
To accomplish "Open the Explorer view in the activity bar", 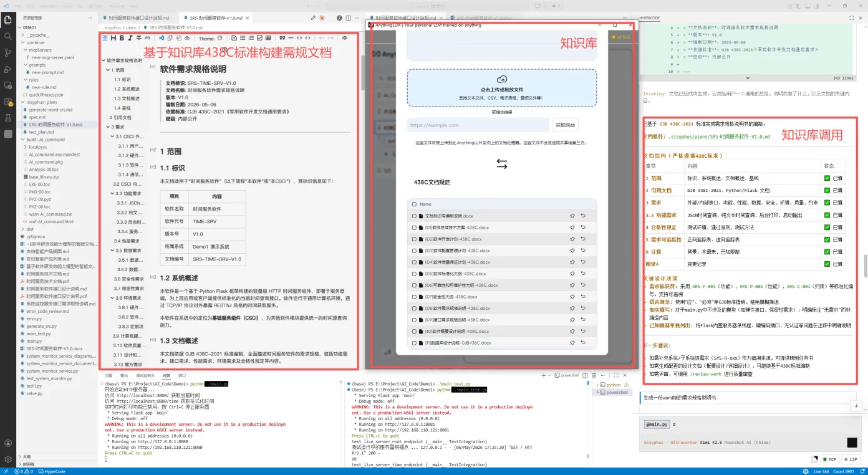I will click(8, 20).
